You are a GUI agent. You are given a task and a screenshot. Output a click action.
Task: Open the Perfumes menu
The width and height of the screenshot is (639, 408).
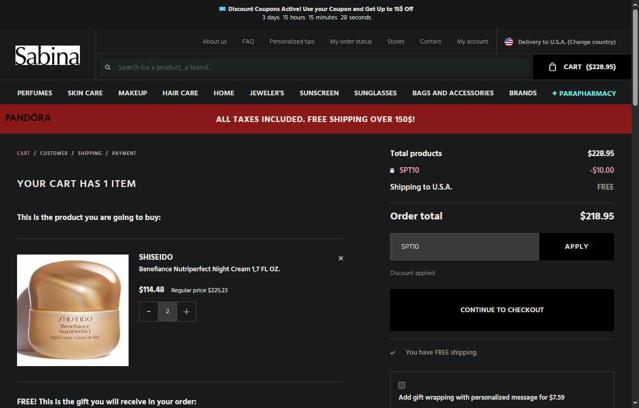[x=35, y=93]
